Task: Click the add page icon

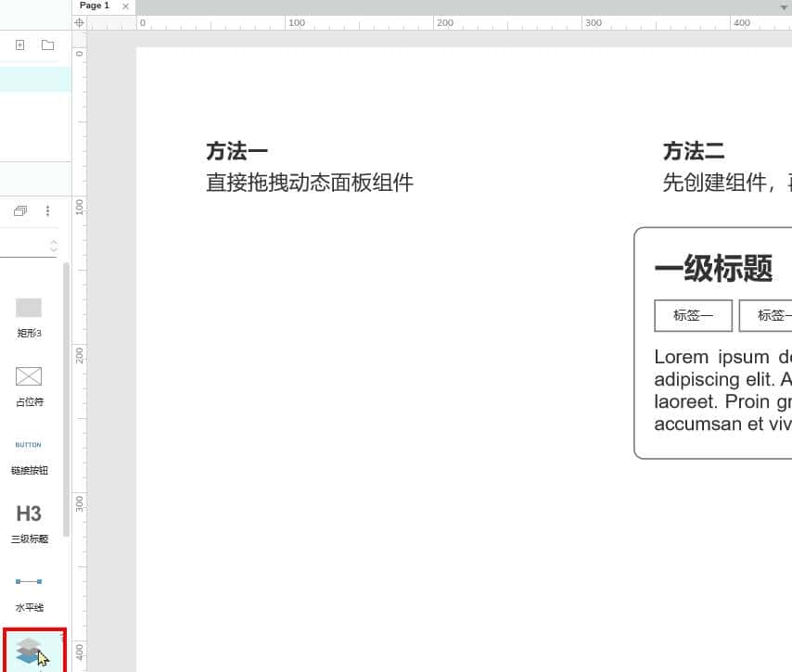Action: point(19,44)
